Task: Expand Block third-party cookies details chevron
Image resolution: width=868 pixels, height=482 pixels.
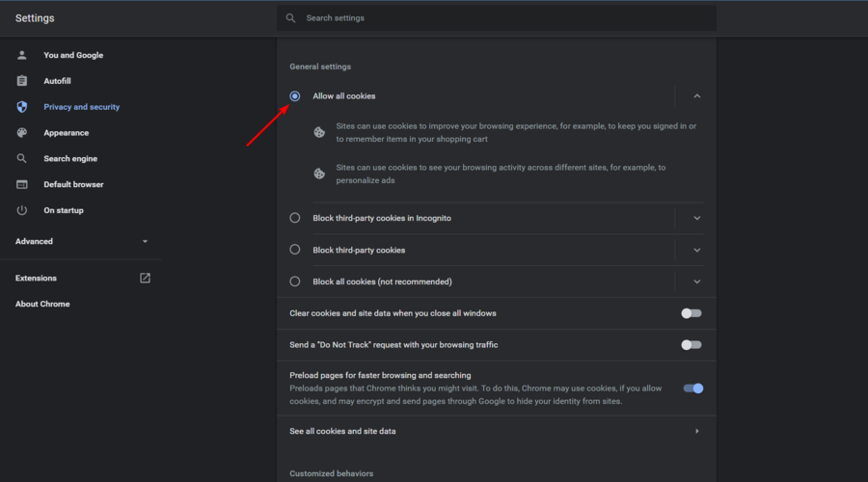Action: click(x=697, y=250)
